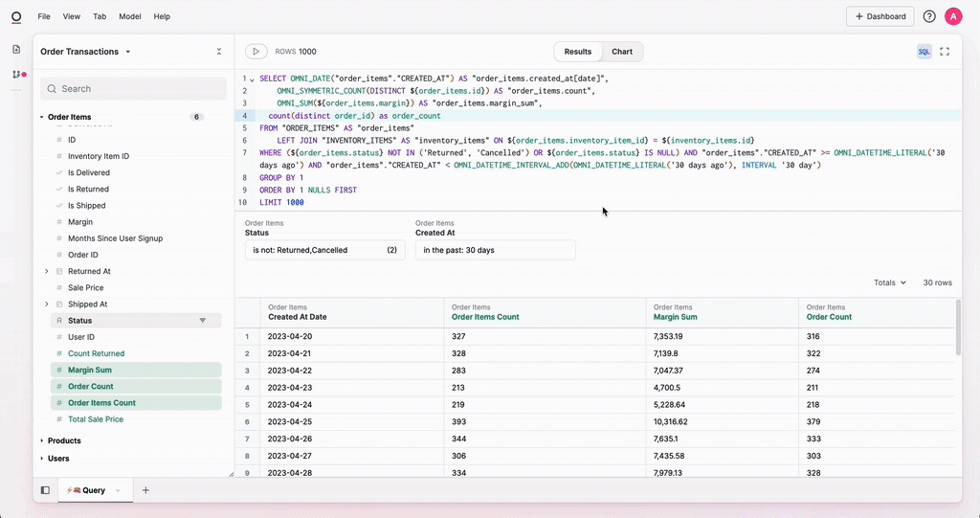Expand query to fullscreen
This screenshot has height=518, width=980.
tap(945, 52)
